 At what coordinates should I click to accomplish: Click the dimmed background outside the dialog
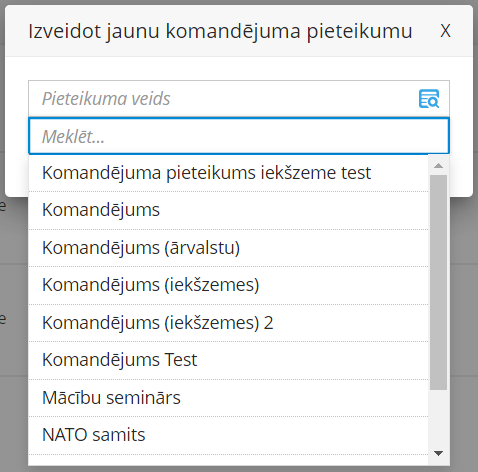point(13,333)
